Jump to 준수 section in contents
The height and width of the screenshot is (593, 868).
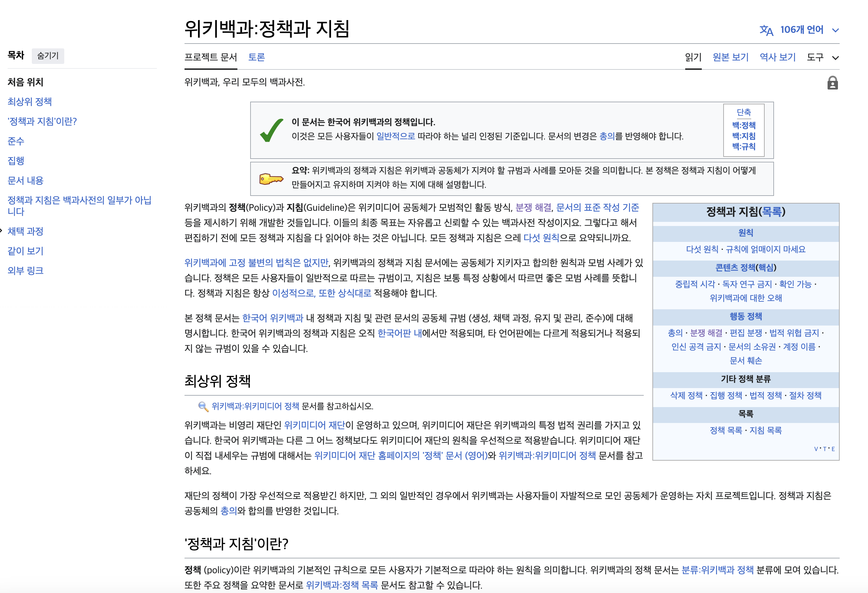[16, 141]
